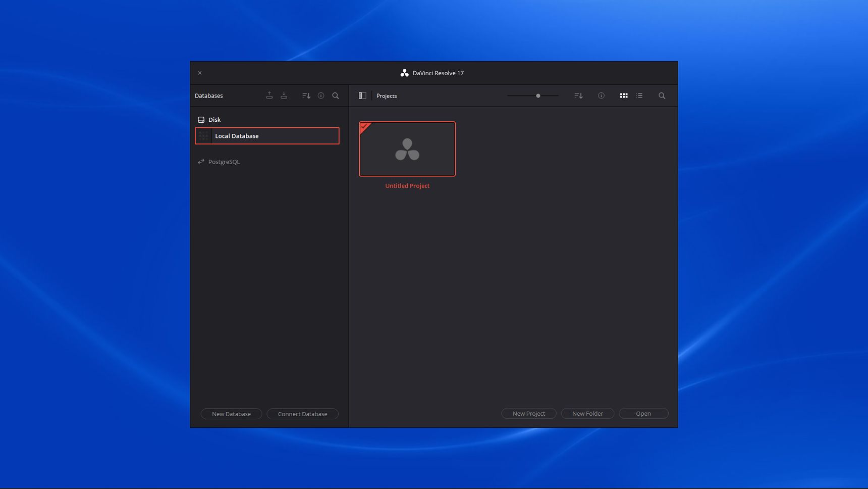
Task: Switch to project list view
Action: (639, 95)
